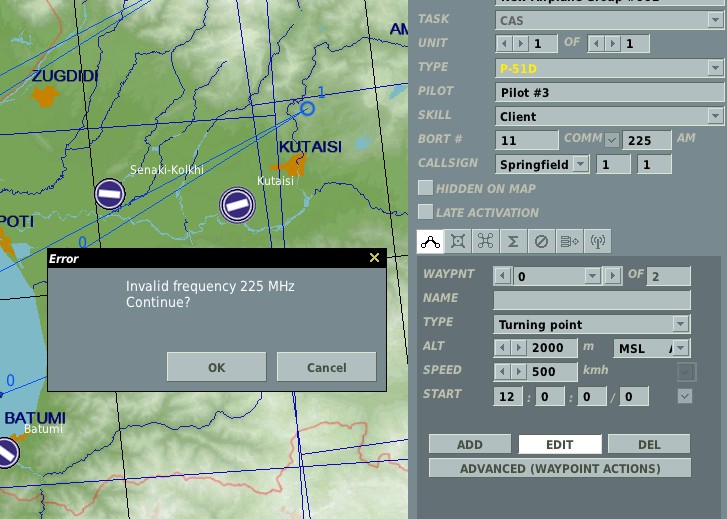This screenshot has width=727, height=519.
Task: Increase unit total count right arrow
Action: pyautogui.click(x=612, y=44)
